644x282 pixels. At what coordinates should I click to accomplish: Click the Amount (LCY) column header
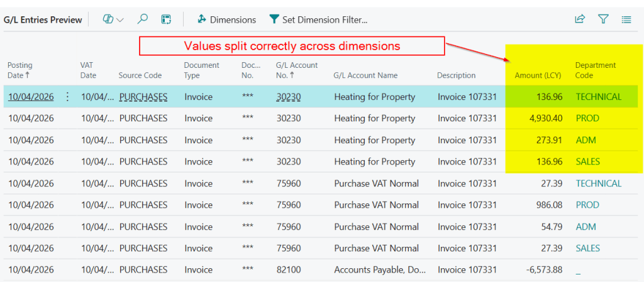point(538,75)
